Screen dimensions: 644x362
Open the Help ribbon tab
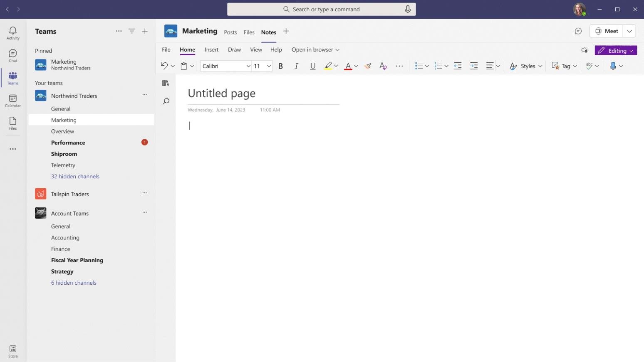[x=276, y=50]
